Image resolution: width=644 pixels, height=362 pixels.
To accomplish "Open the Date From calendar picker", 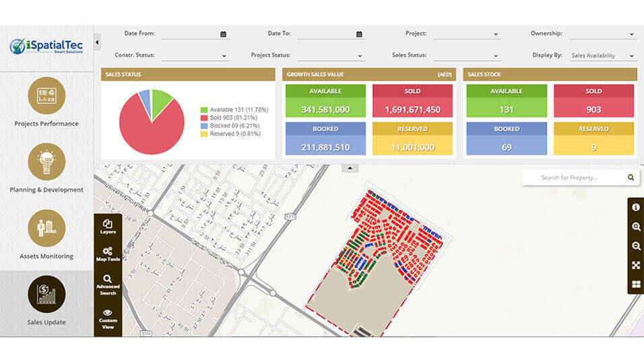I will point(223,34).
